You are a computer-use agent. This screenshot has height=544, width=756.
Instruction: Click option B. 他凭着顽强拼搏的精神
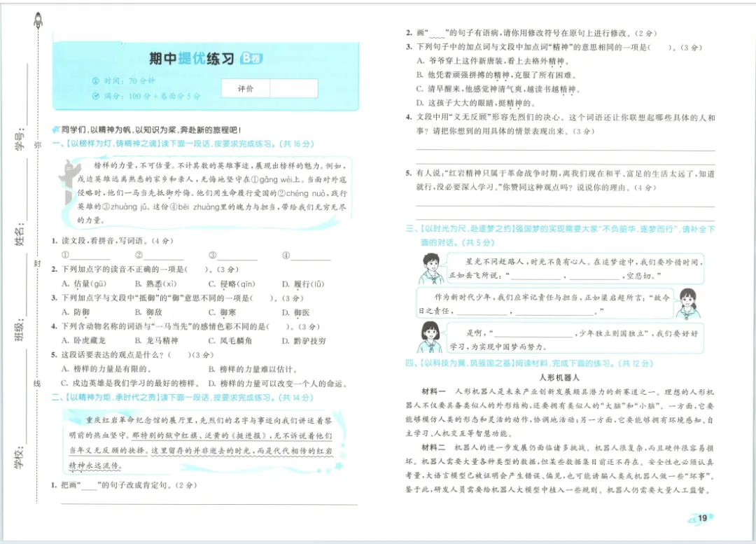coord(496,75)
